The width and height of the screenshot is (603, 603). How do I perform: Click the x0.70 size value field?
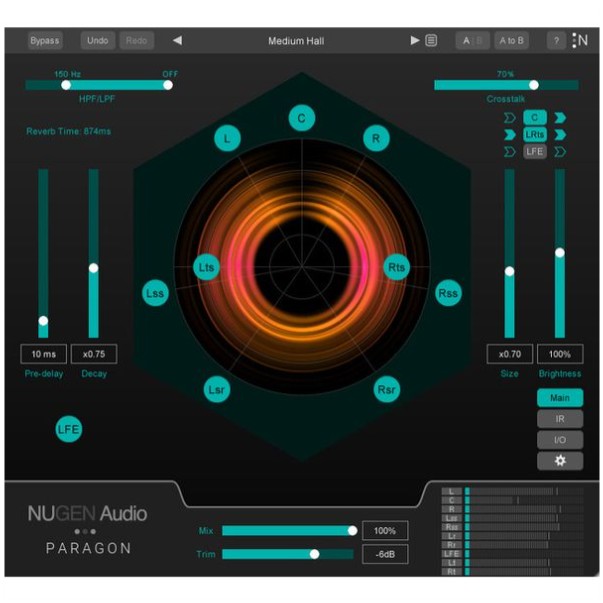pos(510,354)
